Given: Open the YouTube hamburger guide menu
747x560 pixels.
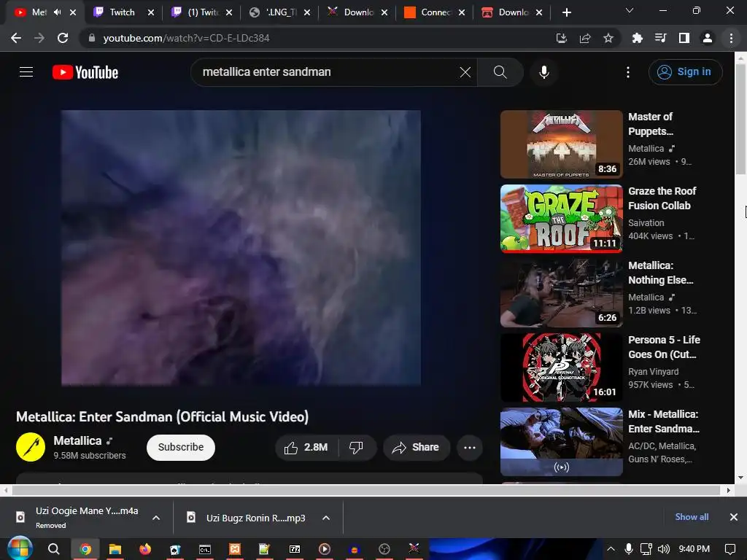Looking at the screenshot, I should coord(26,72).
